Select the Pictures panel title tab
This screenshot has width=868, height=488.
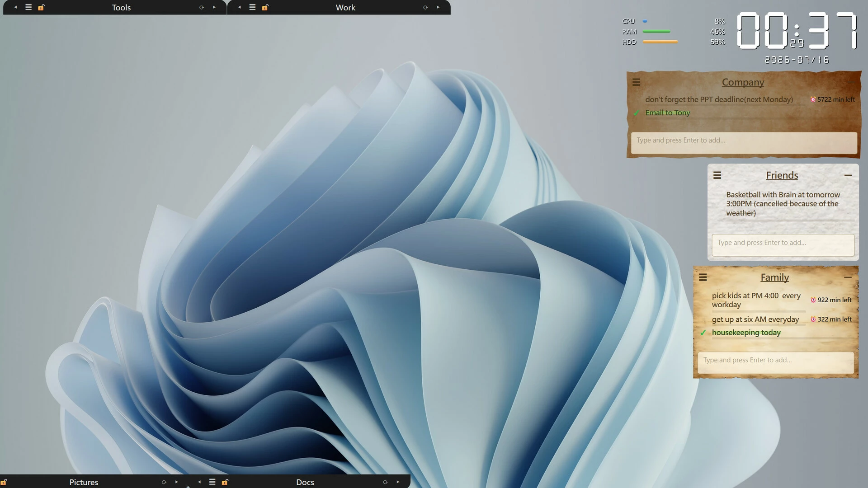click(x=84, y=482)
